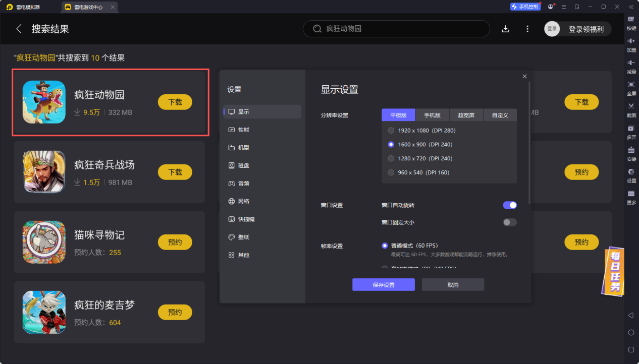The width and height of the screenshot is (639, 364).
Task: Click the window resize shortcut icon in title bar
Action: [577, 7]
